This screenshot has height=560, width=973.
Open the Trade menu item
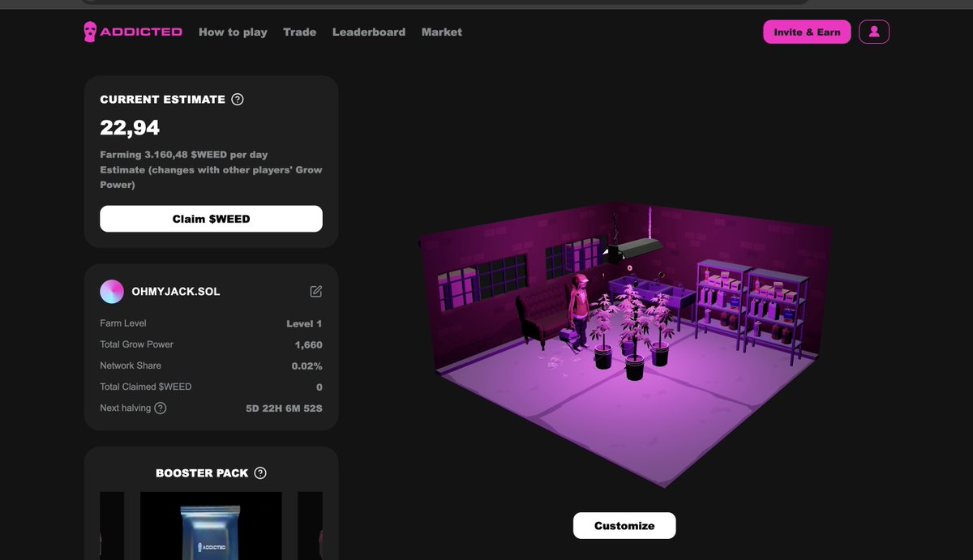click(x=300, y=32)
